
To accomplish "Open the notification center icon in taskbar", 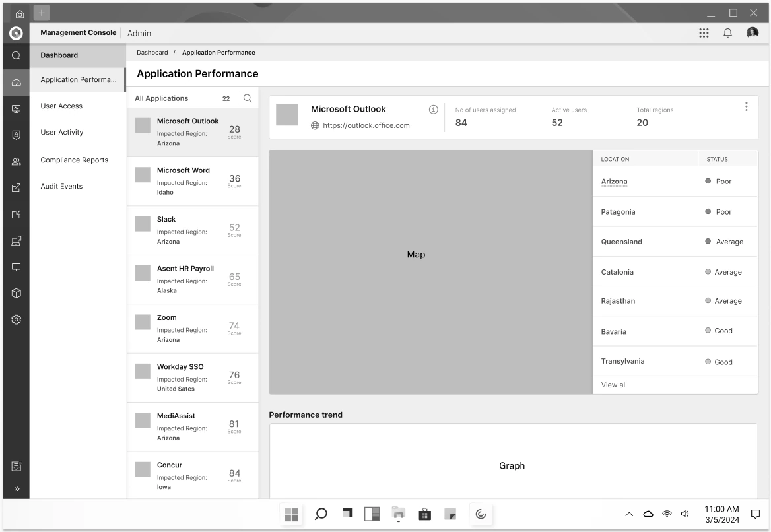I will 756,514.
